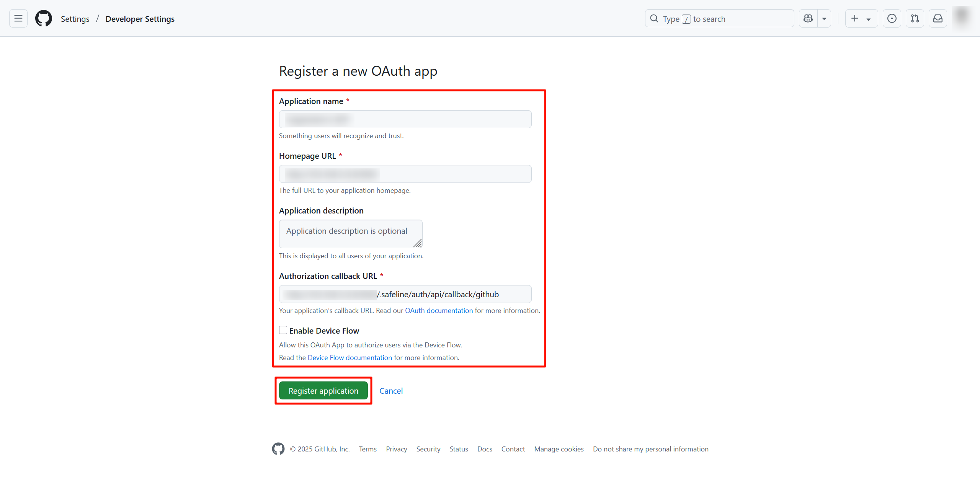Focus the Application description textarea

coord(350,233)
